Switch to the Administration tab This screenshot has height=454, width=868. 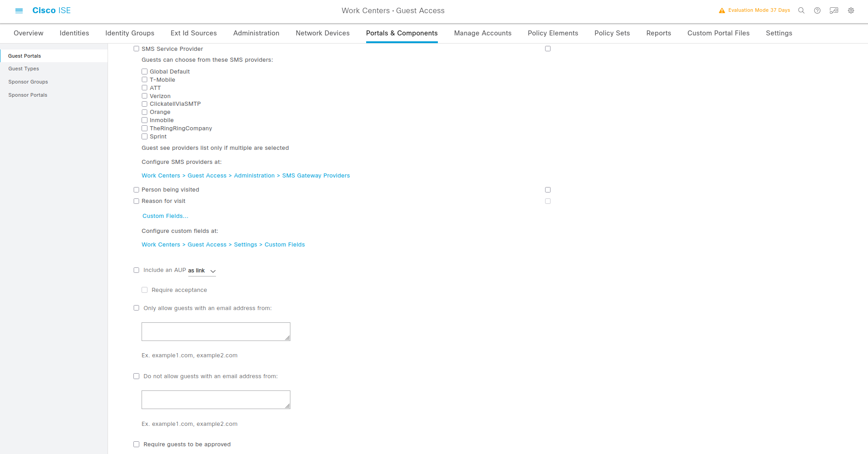[256, 33]
